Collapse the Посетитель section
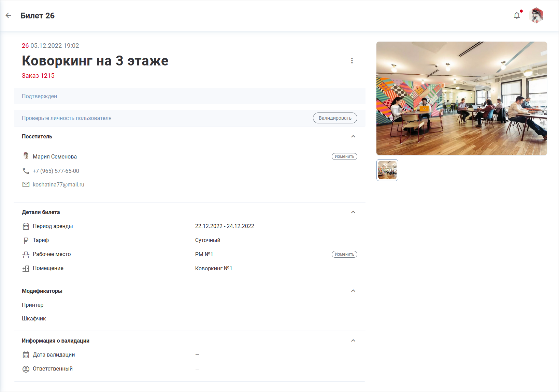The height and width of the screenshot is (392, 559). coord(353,136)
